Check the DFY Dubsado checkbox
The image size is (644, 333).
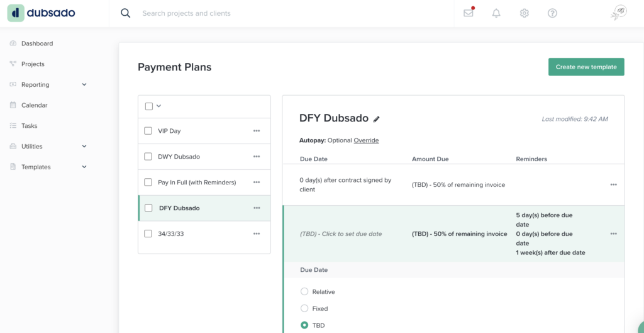pyautogui.click(x=148, y=208)
